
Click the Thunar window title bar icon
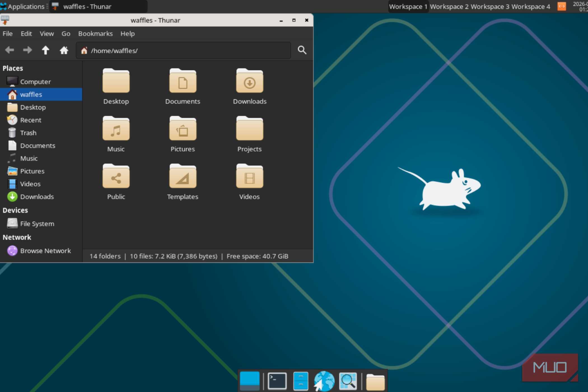5,20
